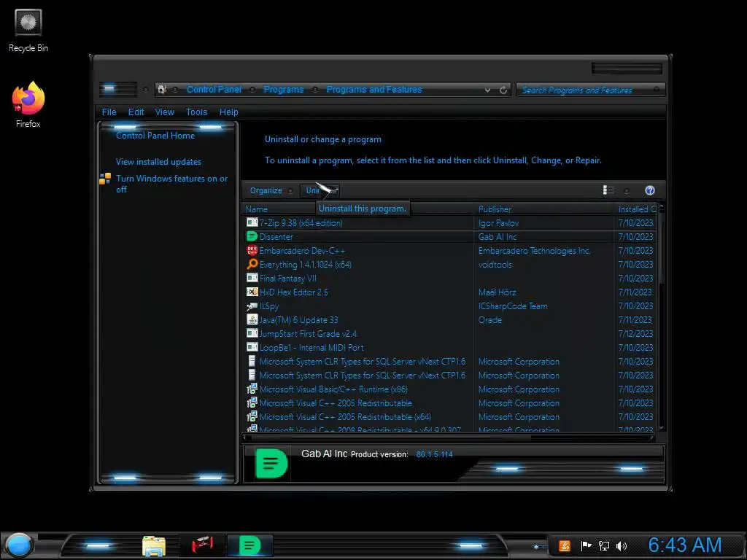Click publisher Embarcadero Technologies Inc.
Viewport: 747px width, 560px height.
tap(534, 251)
